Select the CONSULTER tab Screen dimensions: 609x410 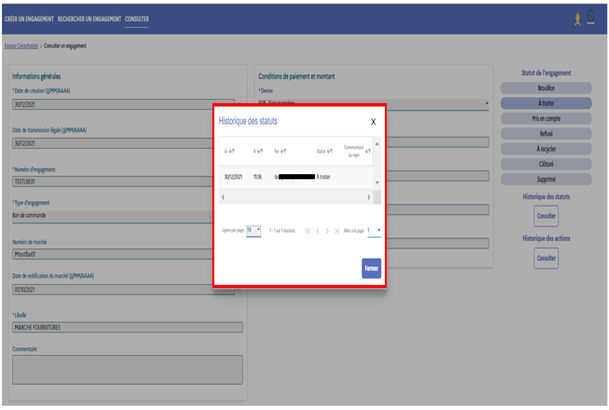(x=137, y=18)
